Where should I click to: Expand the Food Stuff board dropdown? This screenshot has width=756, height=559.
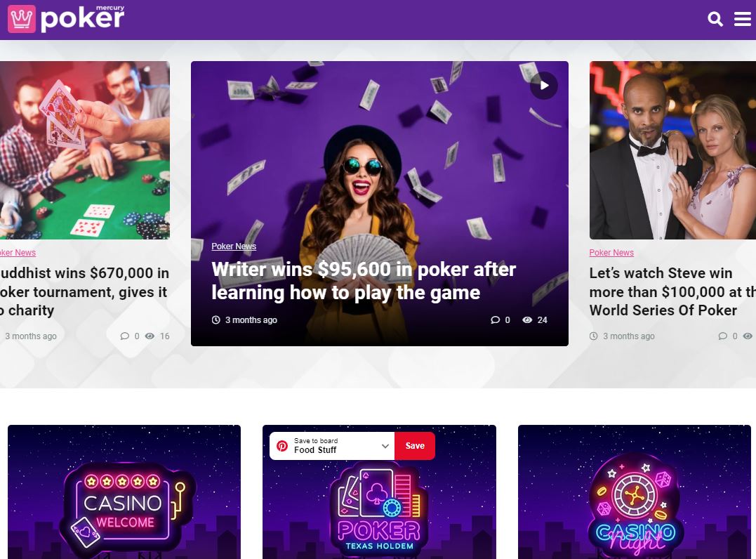(385, 446)
